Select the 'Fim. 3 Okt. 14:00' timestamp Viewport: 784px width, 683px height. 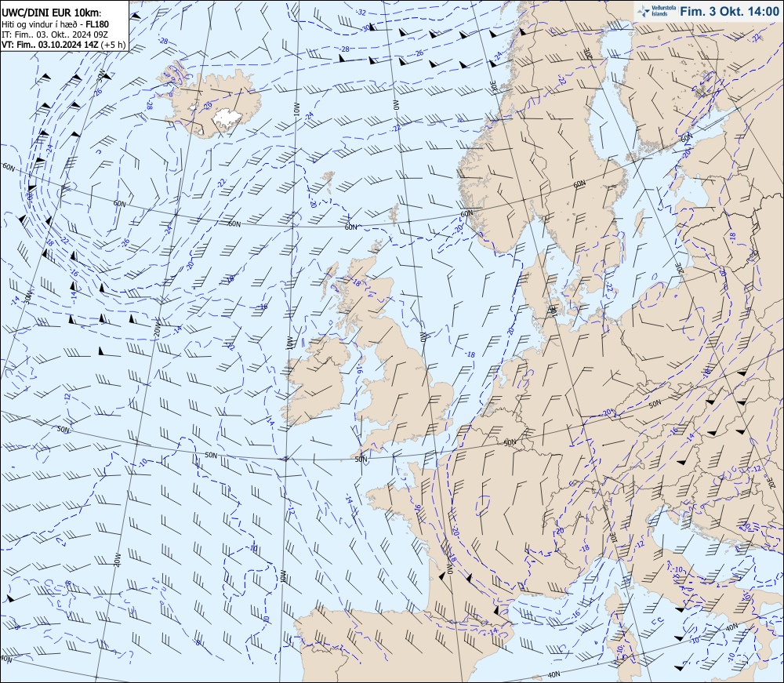(729, 12)
